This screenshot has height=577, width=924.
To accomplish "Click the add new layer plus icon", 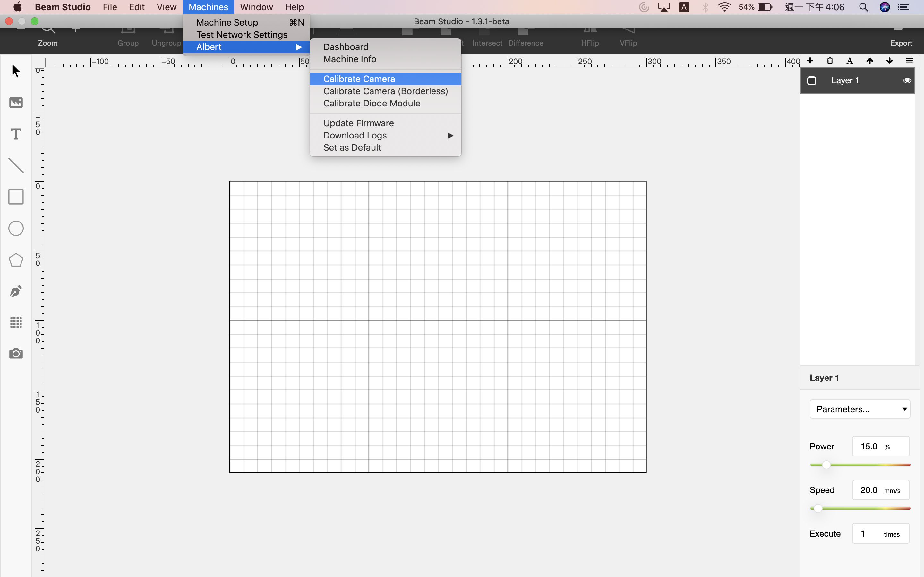I will tap(810, 61).
